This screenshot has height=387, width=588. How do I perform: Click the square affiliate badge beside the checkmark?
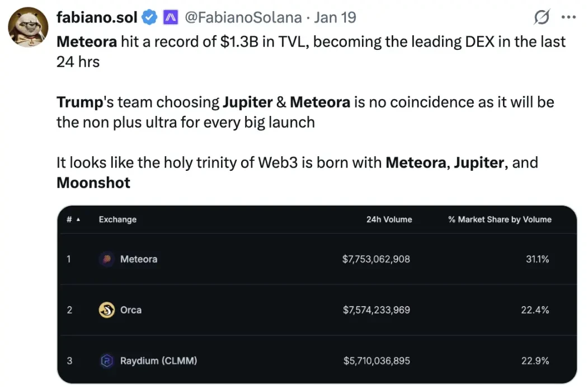coord(170,17)
